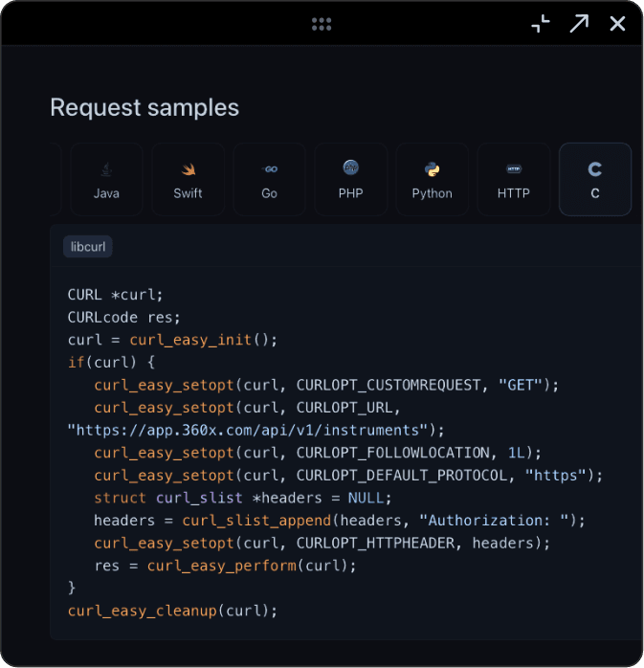
Task: Select the Swift language tab
Action: 188,179
